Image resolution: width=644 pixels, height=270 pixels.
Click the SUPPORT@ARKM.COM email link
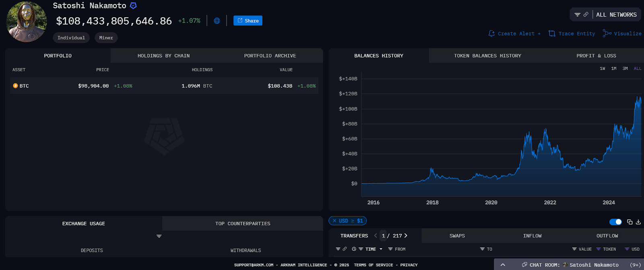click(x=254, y=265)
